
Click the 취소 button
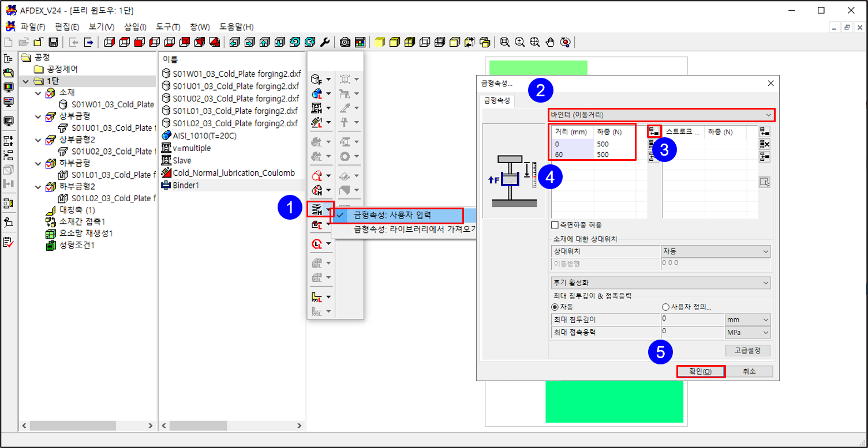pos(749,371)
